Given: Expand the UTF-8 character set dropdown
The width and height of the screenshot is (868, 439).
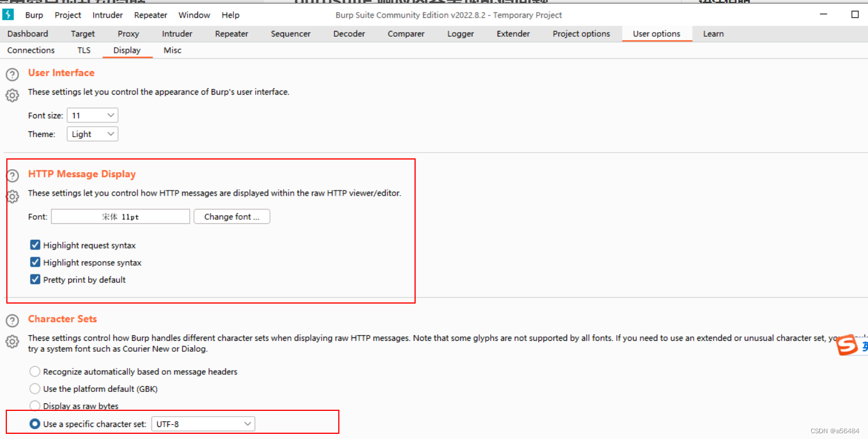Looking at the screenshot, I should pos(203,424).
